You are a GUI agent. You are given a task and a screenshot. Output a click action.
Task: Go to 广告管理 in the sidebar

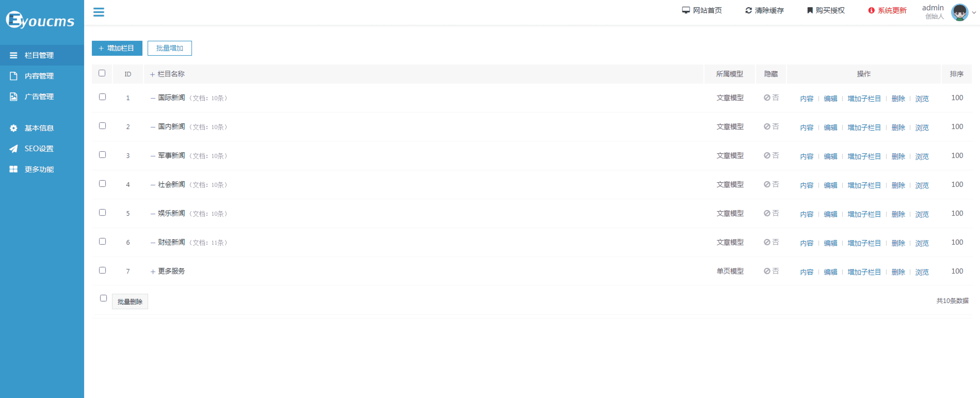(39, 97)
